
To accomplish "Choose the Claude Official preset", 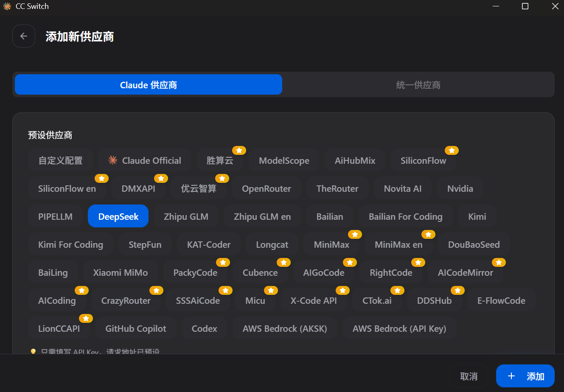I will (145, 160).
